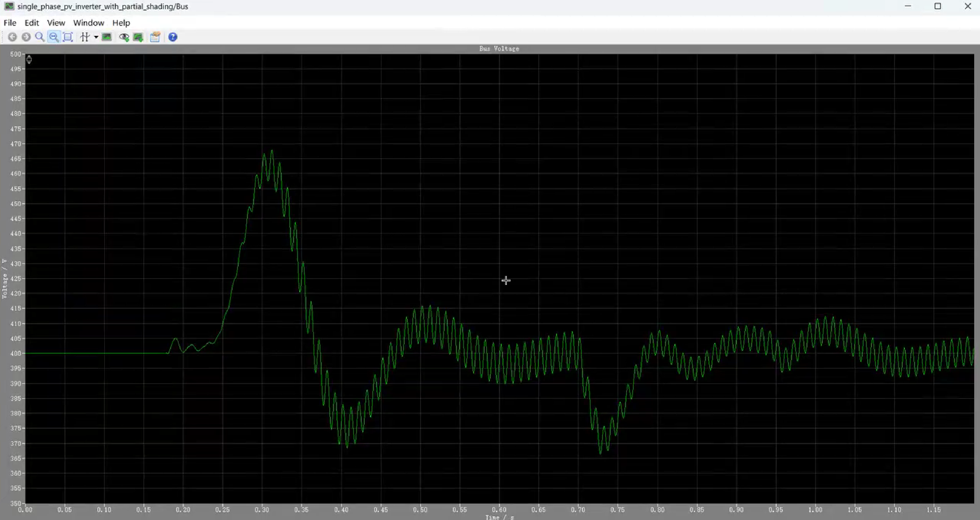Image resolution: width=980 pixels, height=520 pixels.
Task: Open the File menu
Action: tap(10, 23)
